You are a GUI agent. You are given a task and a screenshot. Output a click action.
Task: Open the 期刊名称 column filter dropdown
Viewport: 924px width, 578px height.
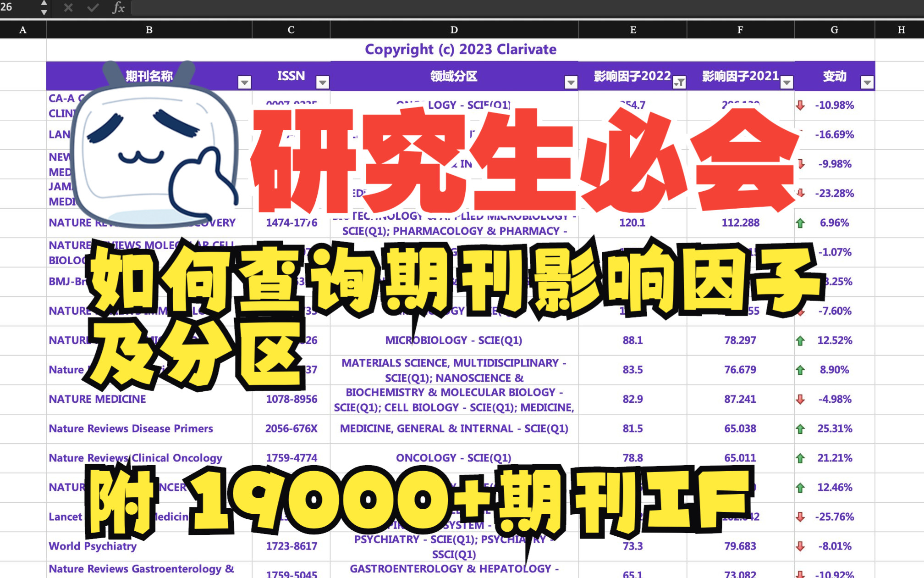[244, 82]
